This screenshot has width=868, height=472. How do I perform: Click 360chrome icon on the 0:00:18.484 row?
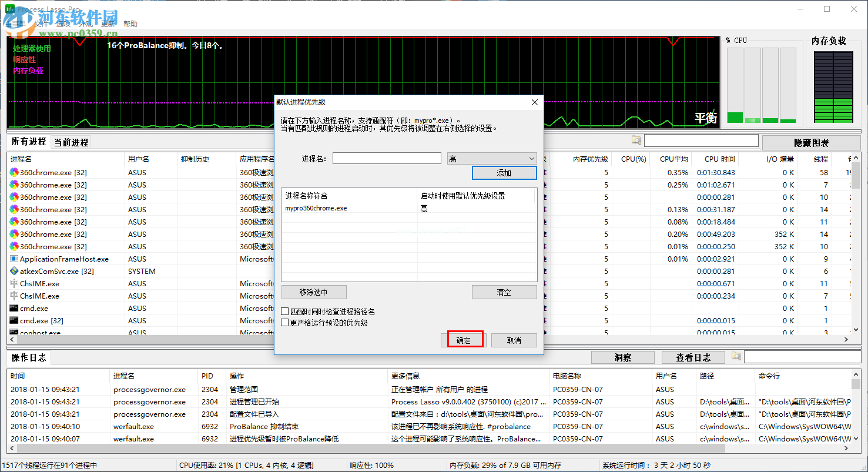coord(14,222)
